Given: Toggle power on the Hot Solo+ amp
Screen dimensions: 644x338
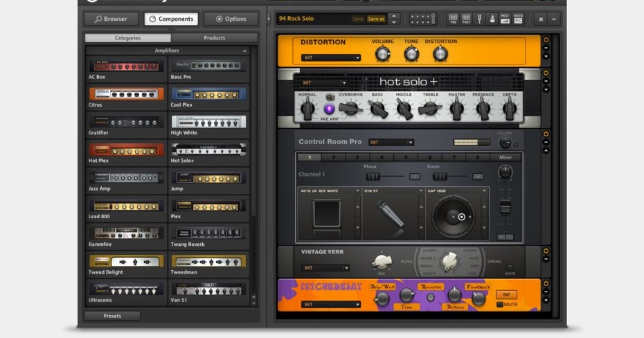Looking at the screenshot, I should 546,73.
